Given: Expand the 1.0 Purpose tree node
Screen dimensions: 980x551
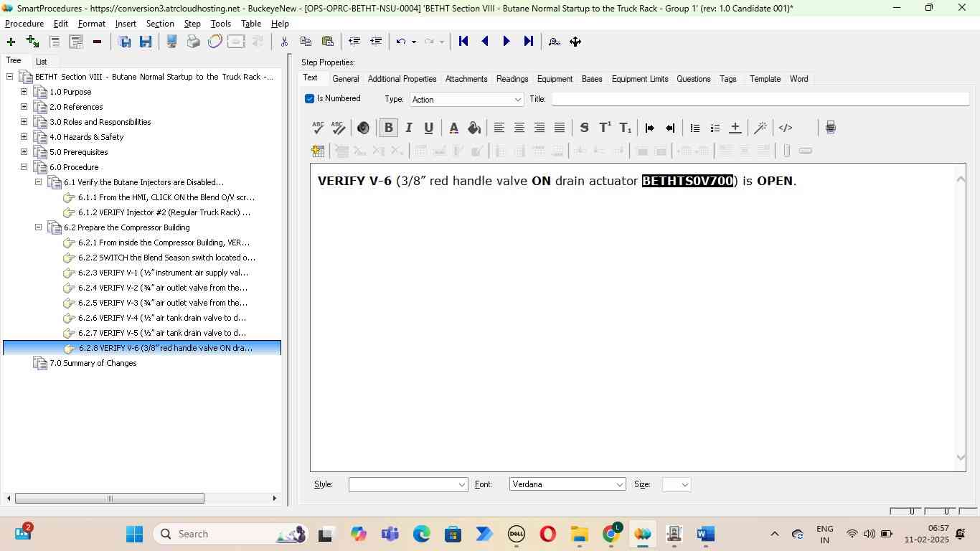Looking at the screenshot, I should [x=24, y=92].
